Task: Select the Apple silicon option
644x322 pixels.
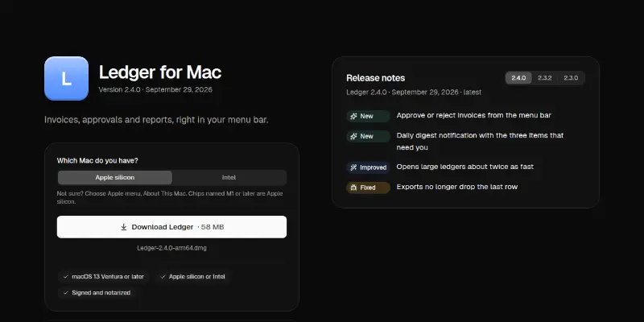Action: 115,177
